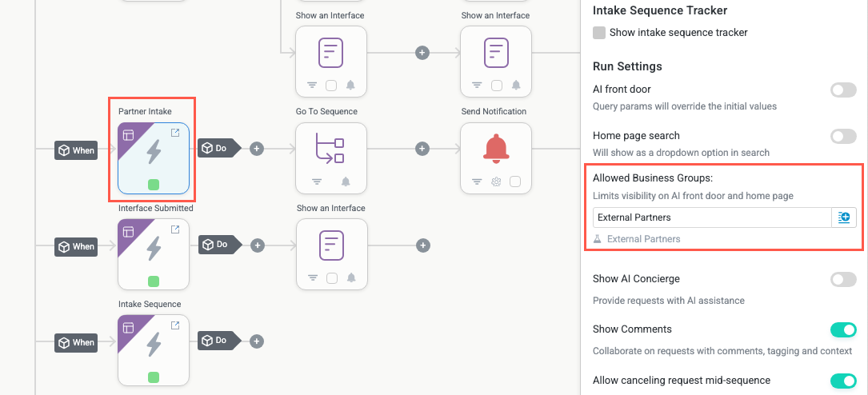This screenshot has width=868, height=395.
Task: Click filter icon on Go To Sequence node
Action: click(x=317, y=182)
